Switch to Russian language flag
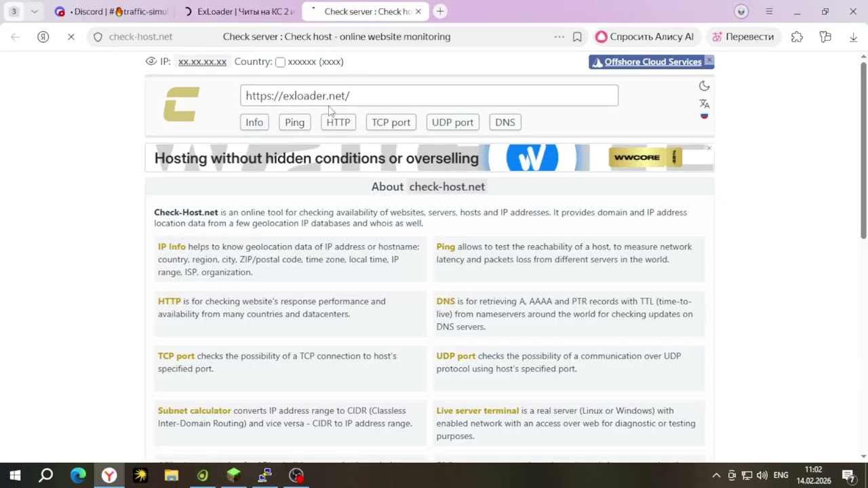The image size is (868, 488). pos(705,116)
